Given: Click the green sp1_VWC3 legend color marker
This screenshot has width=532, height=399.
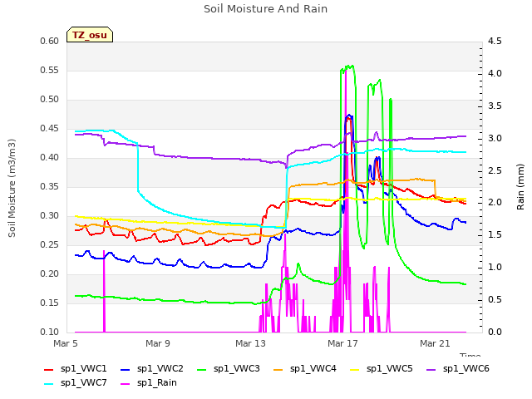Looking at the screenshot, I should (202, 369).
